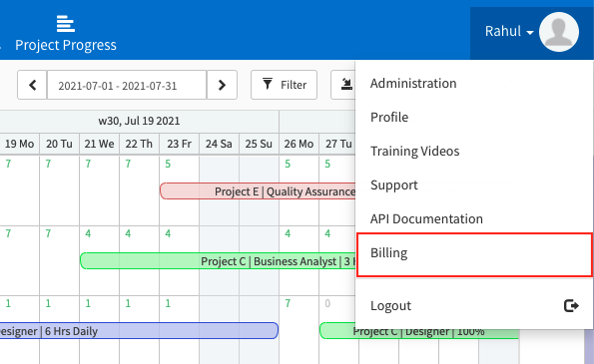The height and width of the screenshot is (364, 594).
Task: Select Administration from the menu
Action: (474, 83)
